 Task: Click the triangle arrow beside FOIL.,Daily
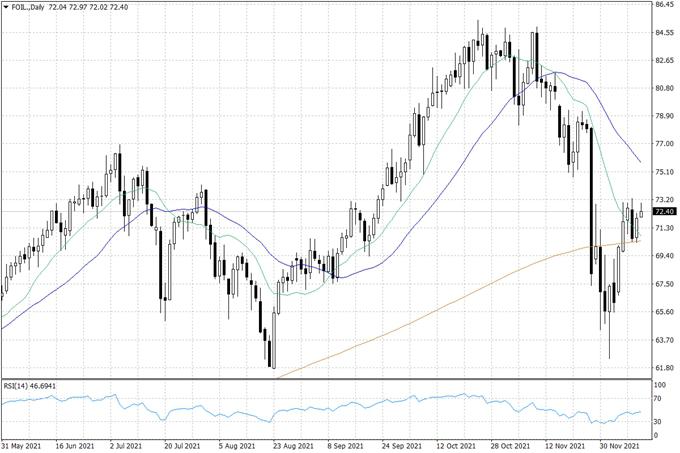[x=5, y=8]
